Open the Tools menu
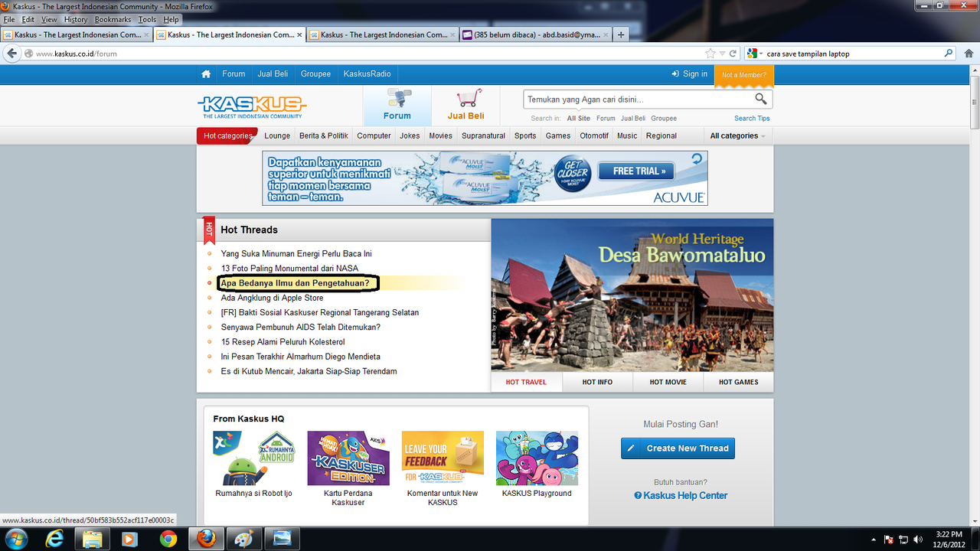 pos(147,19)
